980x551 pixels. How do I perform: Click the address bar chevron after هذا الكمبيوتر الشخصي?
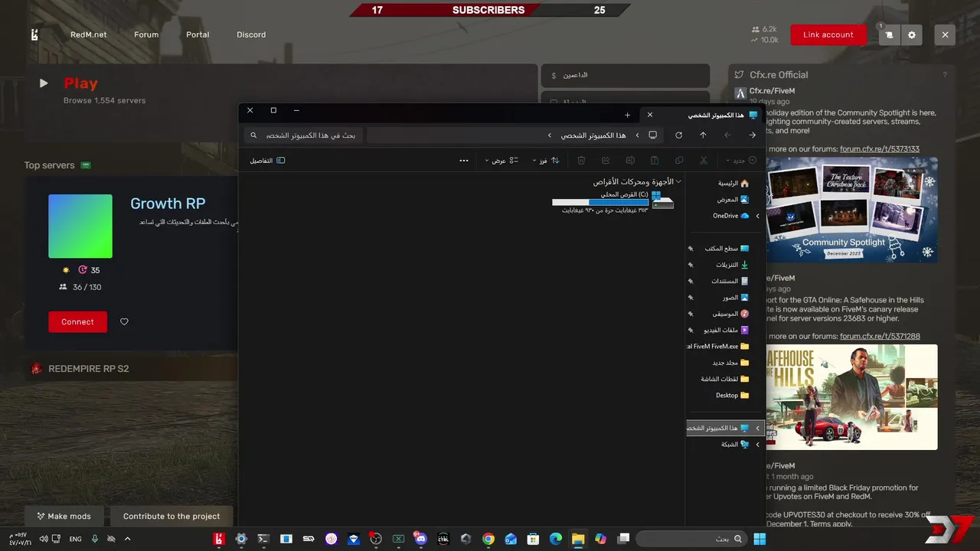(x=549, y=135)
